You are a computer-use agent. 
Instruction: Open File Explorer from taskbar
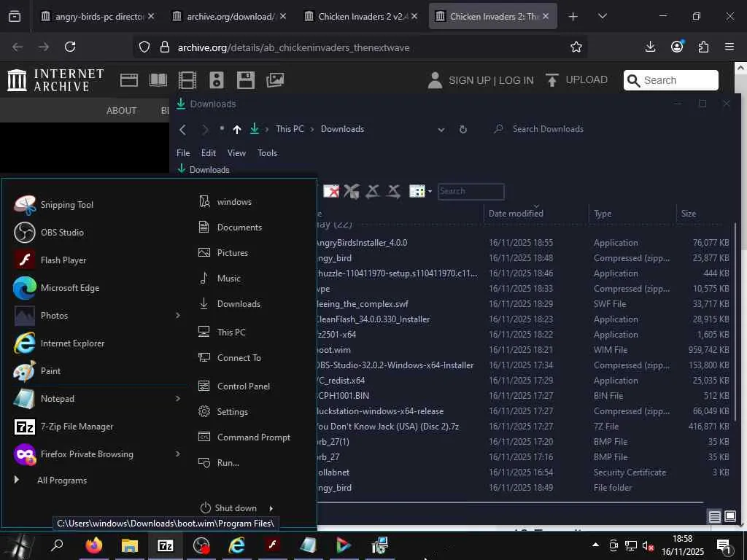(x=129, y=545)
